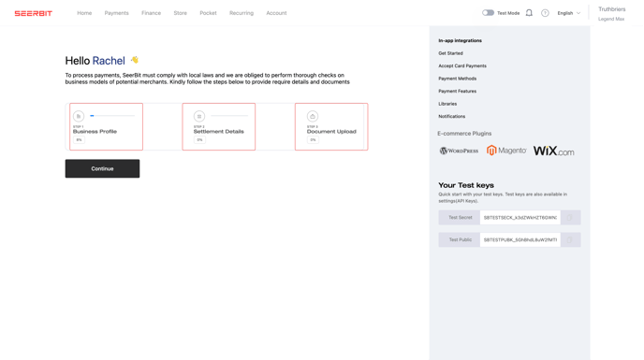Copy the Test Public key
This screenshot has width=644, height=360.
(570, 239)
